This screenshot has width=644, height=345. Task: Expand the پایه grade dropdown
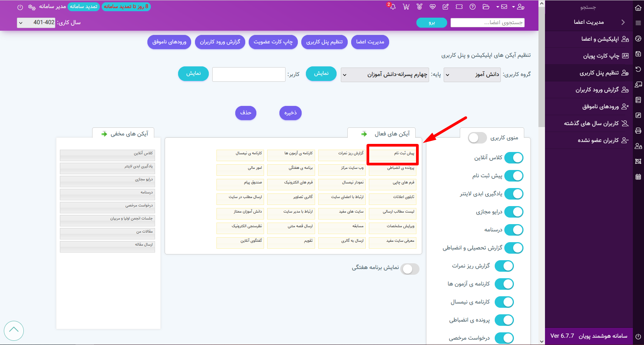(385, 74)
